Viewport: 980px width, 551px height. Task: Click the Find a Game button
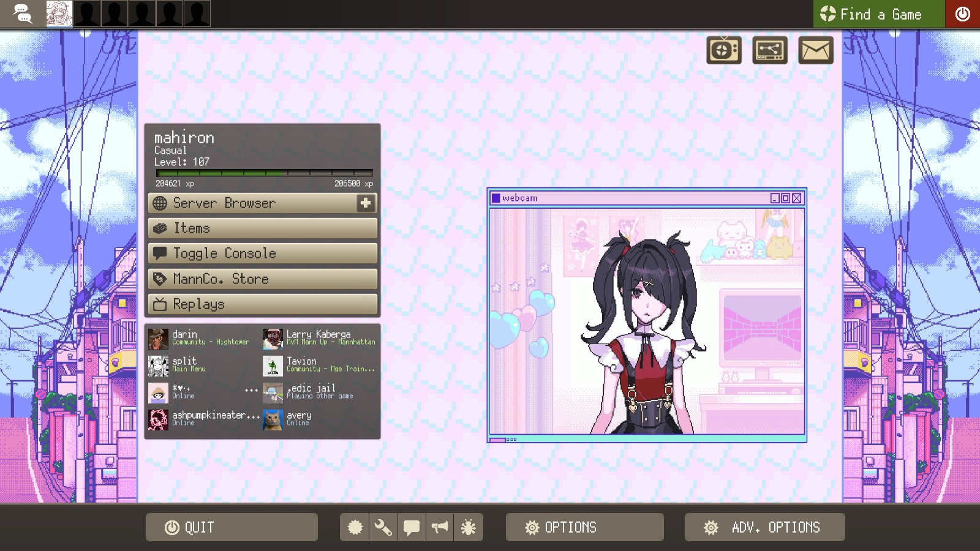pos(879,13)
